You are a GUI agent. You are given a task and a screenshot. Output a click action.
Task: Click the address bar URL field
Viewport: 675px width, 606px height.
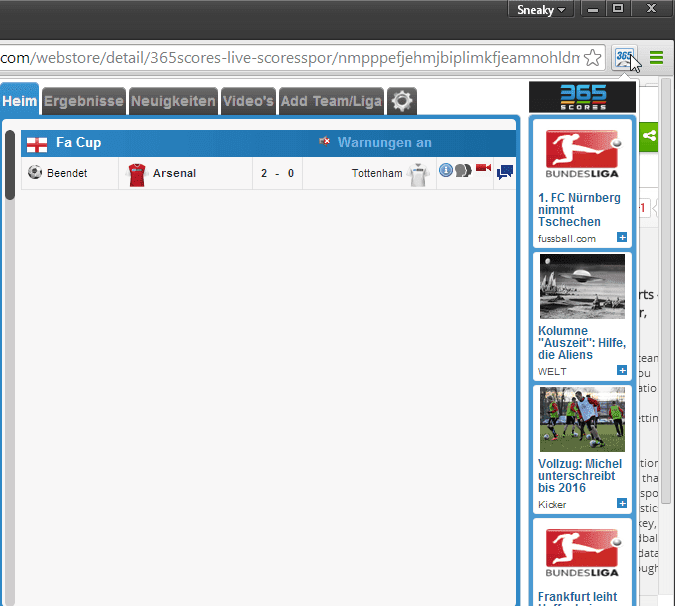[x=291, y=58]
